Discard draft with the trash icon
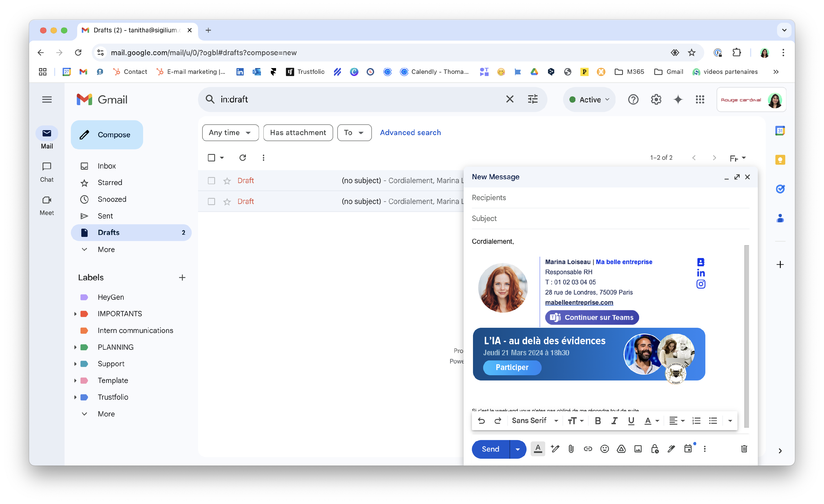The image size is (824, 504). click(x=744, y=449)
